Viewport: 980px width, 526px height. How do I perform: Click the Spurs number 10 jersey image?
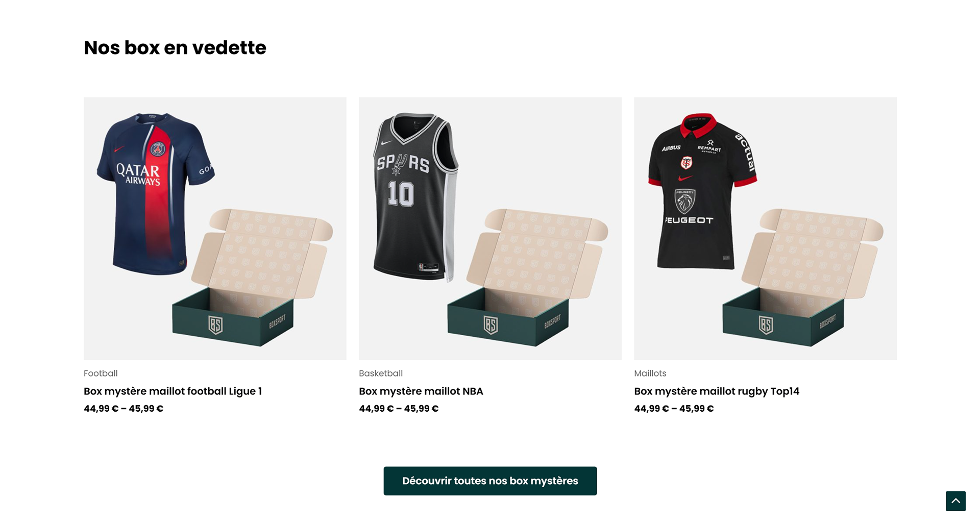click(415, 197)
